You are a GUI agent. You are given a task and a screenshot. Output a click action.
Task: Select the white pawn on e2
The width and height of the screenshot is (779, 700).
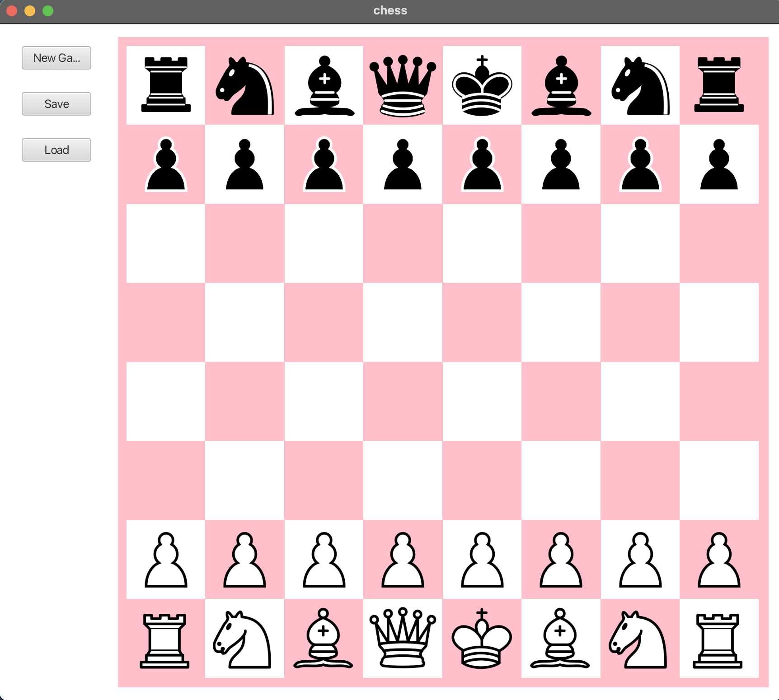pos(482,560)
